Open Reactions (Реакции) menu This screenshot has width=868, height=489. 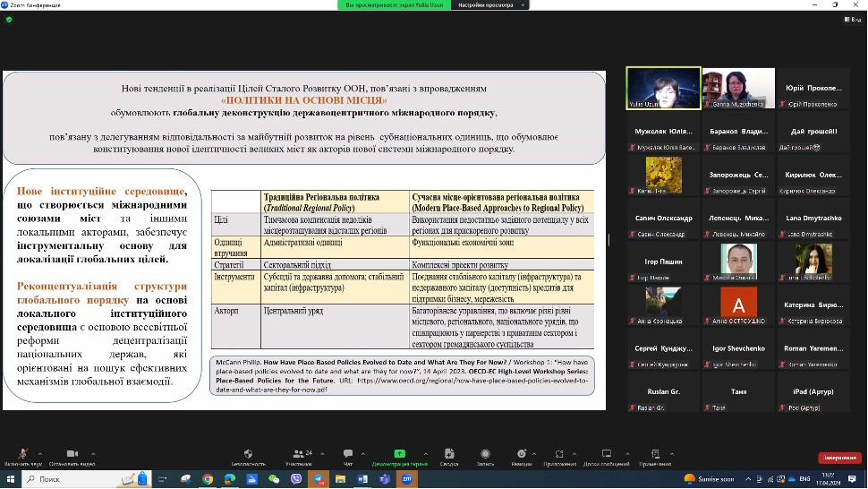point(522,454)
